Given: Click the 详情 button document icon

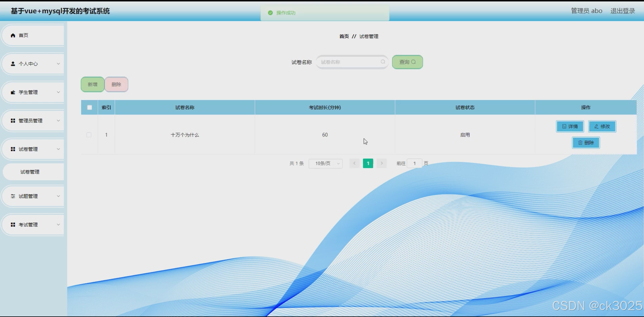Looking at the screenshot, I should 564,126.
